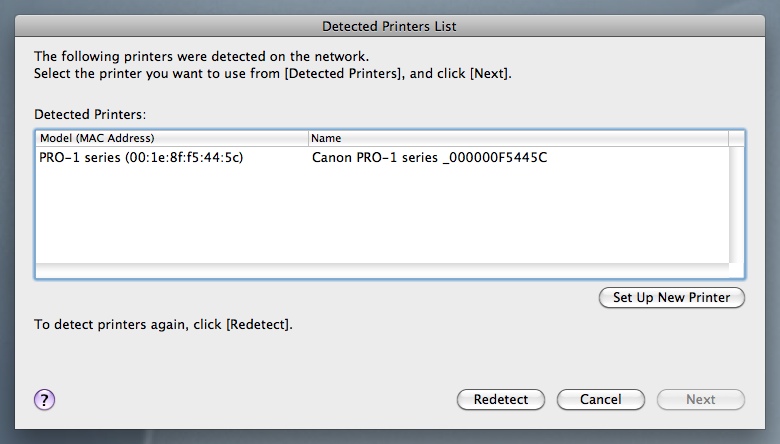Open Set Up New Printer
This screenshot has height=444, width=780.
(671, 297)
